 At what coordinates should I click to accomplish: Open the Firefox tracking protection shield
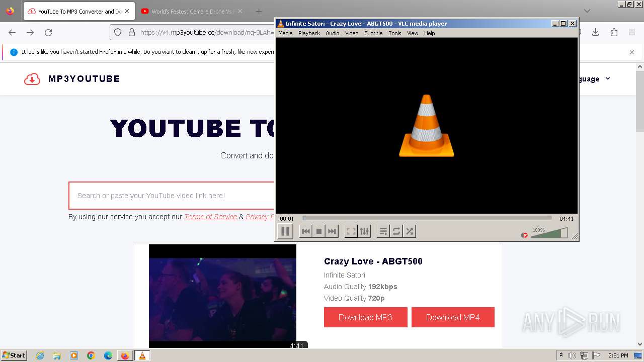[118, 32]
